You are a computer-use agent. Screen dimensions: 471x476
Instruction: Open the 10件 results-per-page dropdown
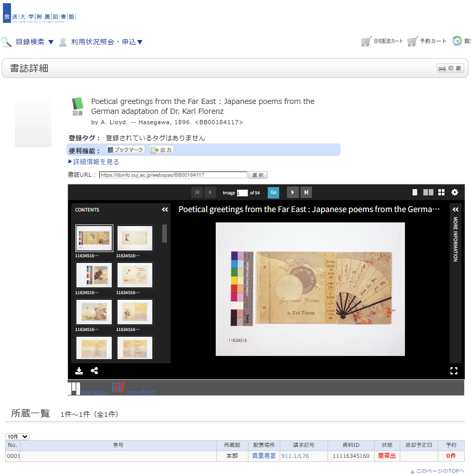tap(17, 437)
